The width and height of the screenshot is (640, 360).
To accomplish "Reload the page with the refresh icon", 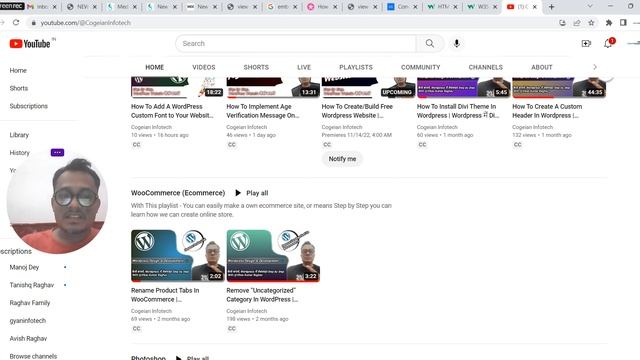I will pos(16,22).
